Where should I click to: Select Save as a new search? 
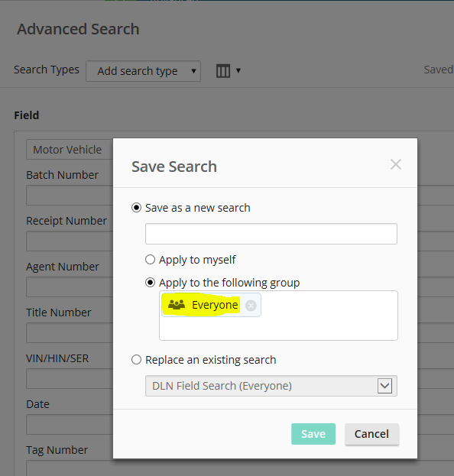[x=136, y=208]
